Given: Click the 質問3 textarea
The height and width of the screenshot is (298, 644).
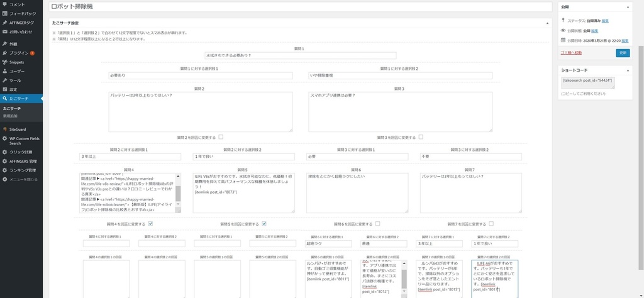Looking at the screenshot, I should 400,112.
